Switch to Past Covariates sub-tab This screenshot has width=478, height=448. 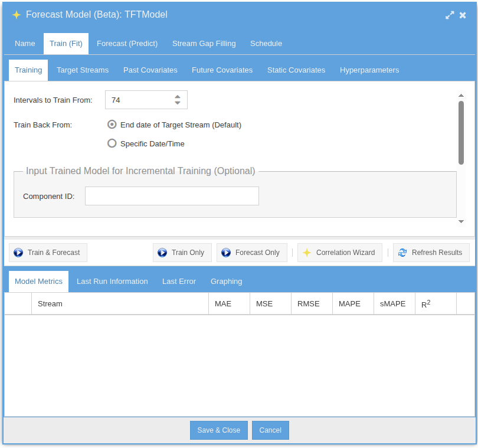click(x=150, y=70)
